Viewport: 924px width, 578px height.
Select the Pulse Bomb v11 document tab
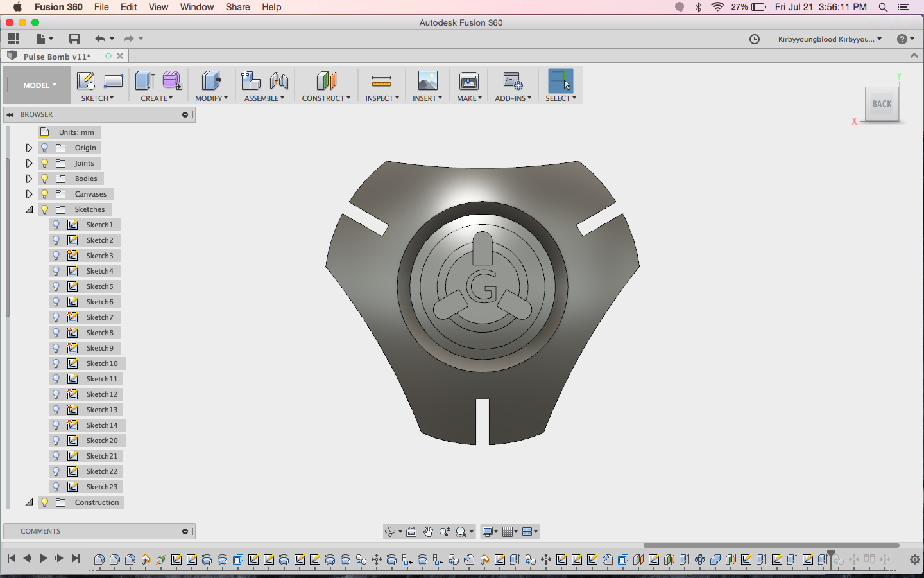pos(64,56)
